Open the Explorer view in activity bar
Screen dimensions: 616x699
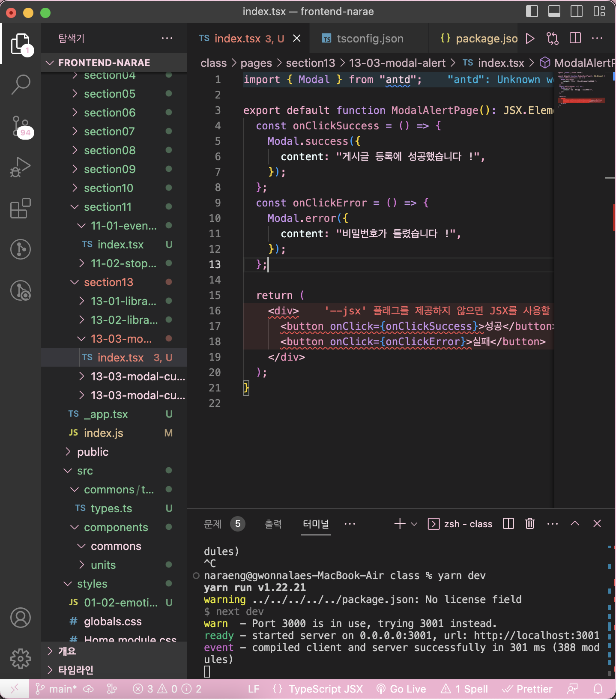(x=21, y=44)
